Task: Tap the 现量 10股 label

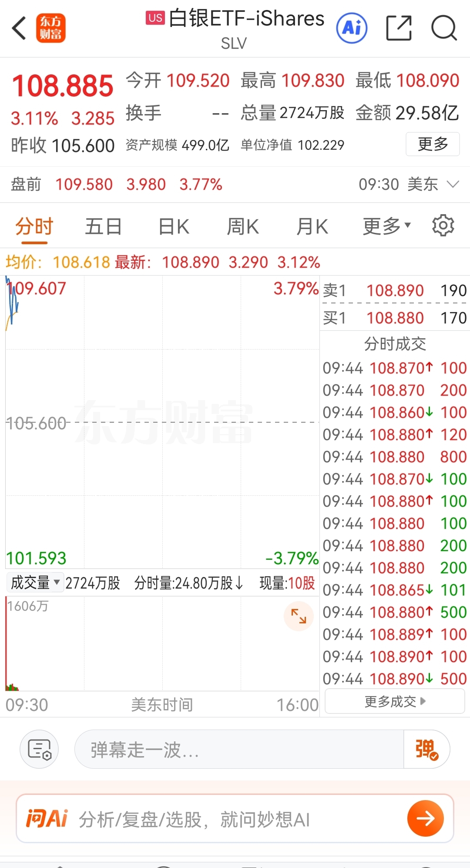Action: pos(287,583)
